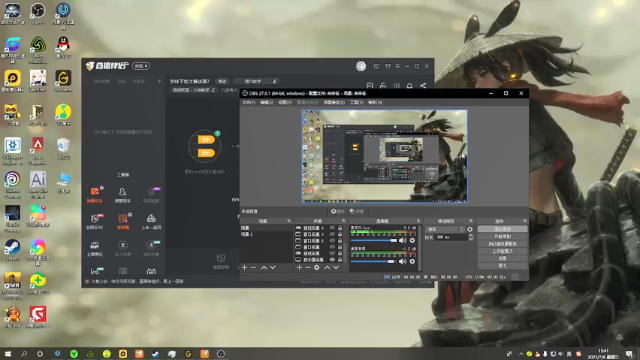Open the QQ penguin desktop shortcut
Viewport: 640px width, 360px height.
(63, 47)
